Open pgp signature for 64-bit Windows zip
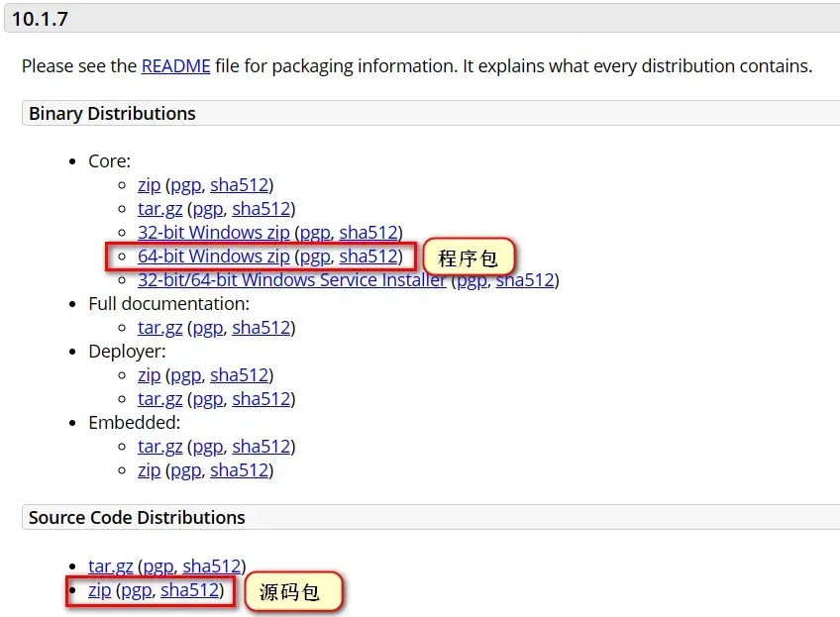This screenshot has height=617, width=840. point(314,257)
